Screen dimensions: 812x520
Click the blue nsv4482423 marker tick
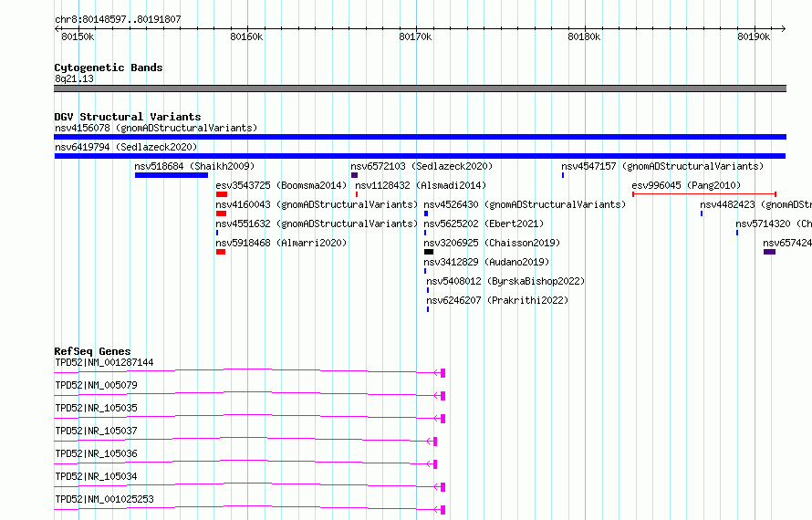click(702, 213)
